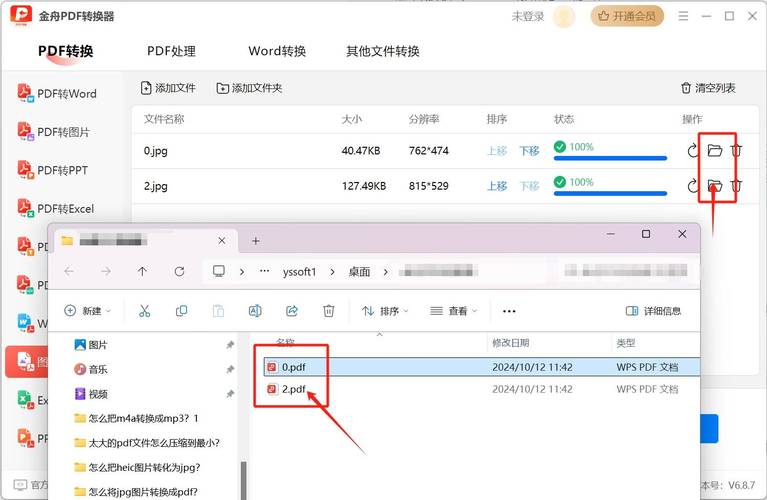Open the converter's hamburger menu icon

[683, 16]
